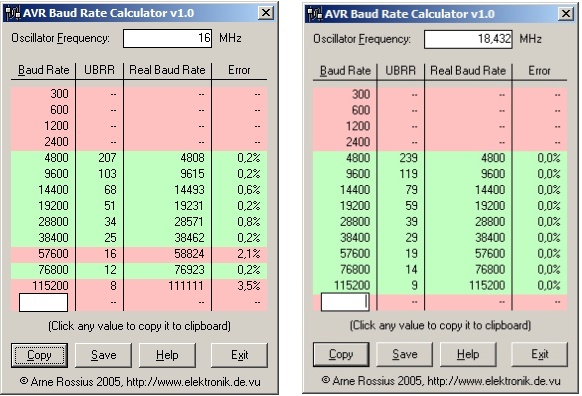Click the UBRR column header, right window
The image size is (582, 396).
pos(400,71)
